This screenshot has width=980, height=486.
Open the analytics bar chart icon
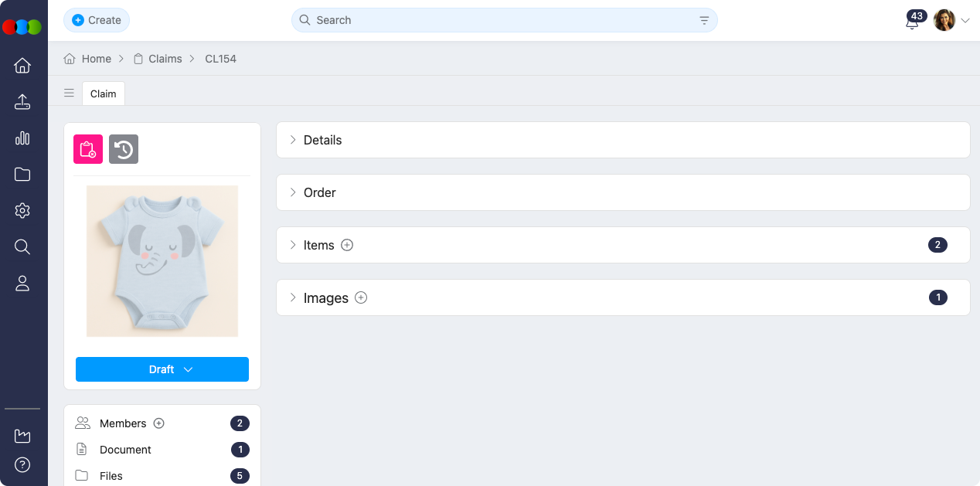click(22, 138)
